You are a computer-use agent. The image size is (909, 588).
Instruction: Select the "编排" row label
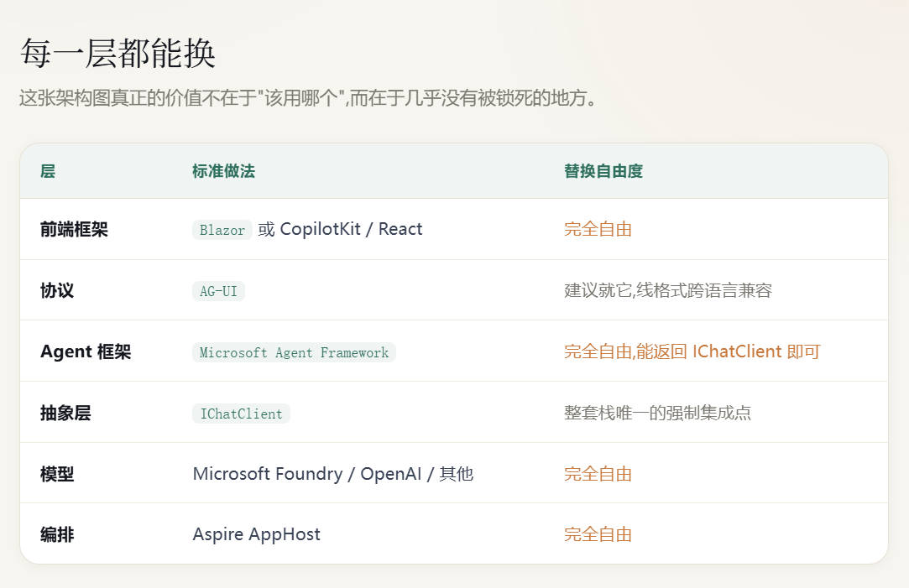point(57,534)
